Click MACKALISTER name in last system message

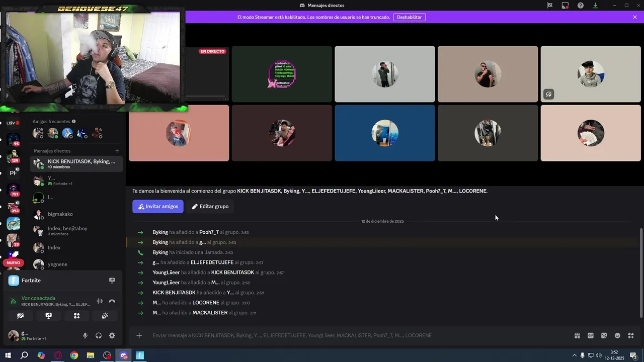click(x=210, y=313)
